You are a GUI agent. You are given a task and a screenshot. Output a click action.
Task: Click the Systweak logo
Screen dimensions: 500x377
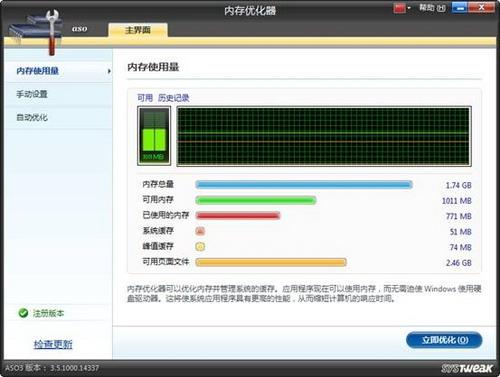467,368
